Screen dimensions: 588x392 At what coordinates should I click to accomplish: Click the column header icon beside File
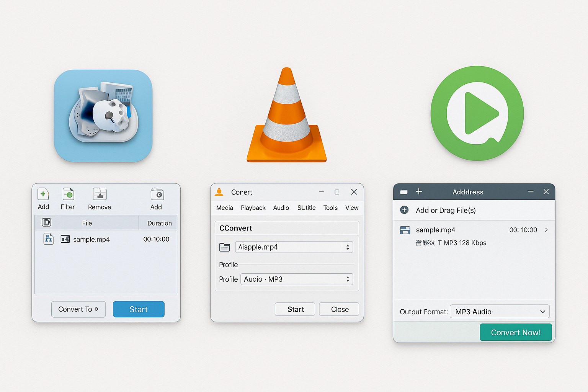(x=46, y=222)
